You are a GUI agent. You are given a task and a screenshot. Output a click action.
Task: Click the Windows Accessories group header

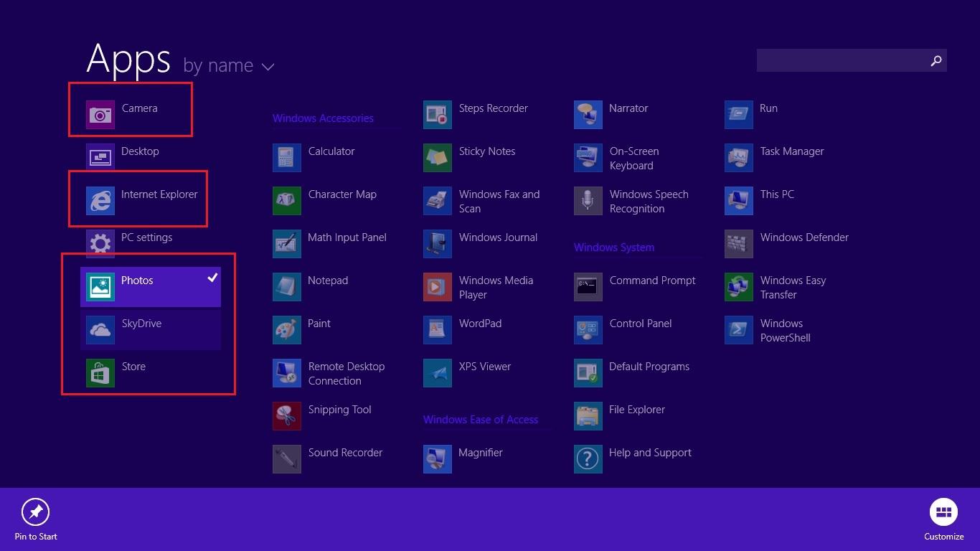[x=323, y=118]
